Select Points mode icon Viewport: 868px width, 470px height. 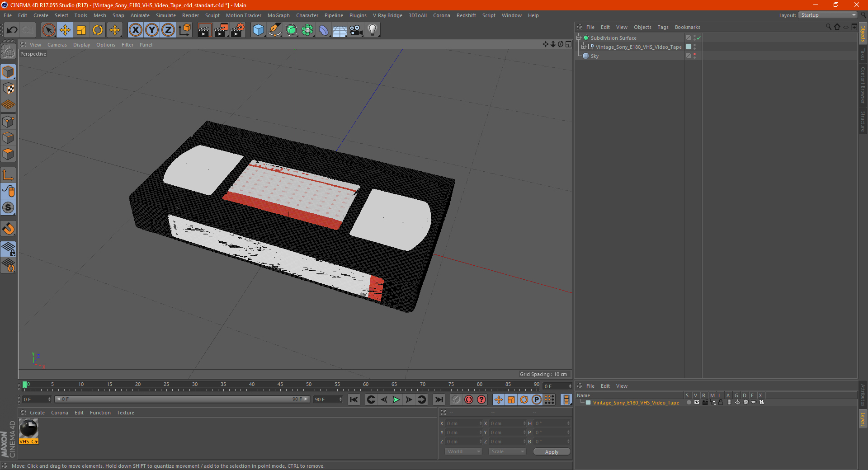pyautogui.click(x=8, y=122)
